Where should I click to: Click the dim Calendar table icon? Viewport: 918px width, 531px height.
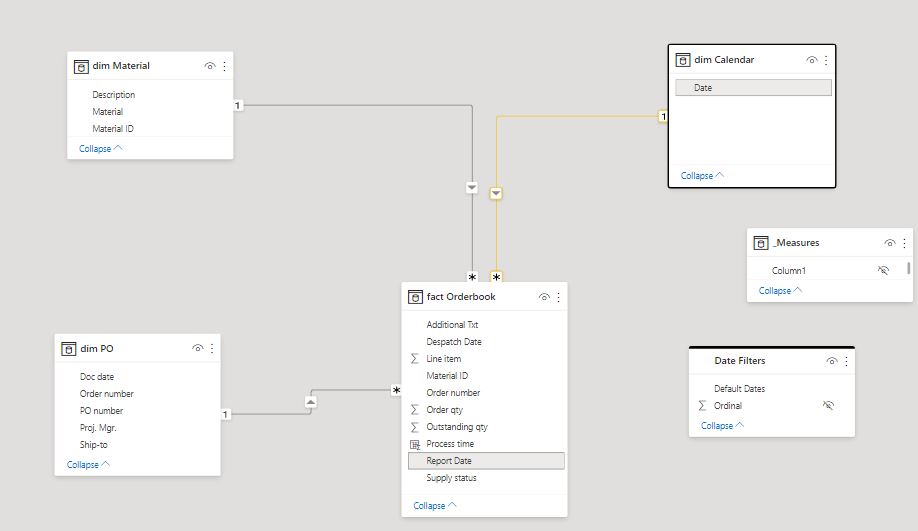[683, 60]
